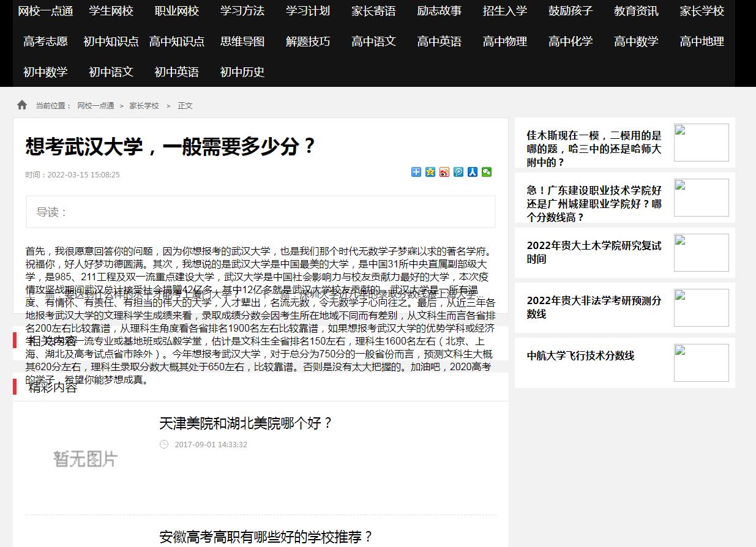Open the 高中物理 section
Viewport: 756px width, 547px height.
(x=505, y=42)
